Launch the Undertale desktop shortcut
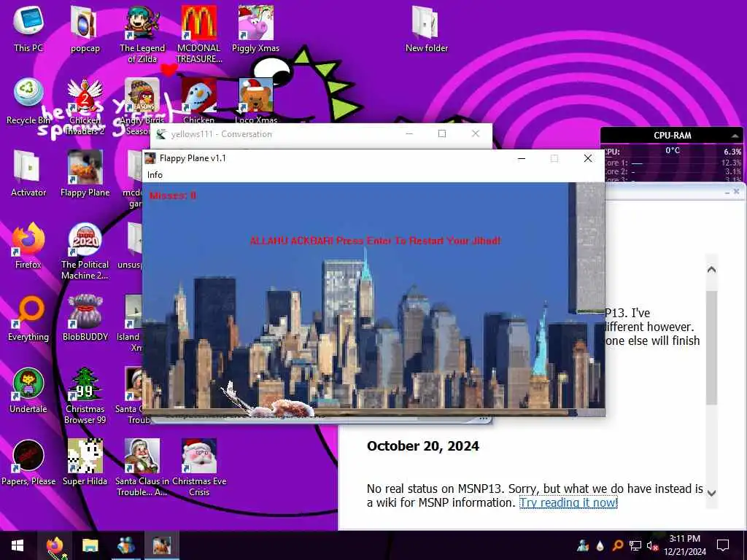 [x=28, y=391]
